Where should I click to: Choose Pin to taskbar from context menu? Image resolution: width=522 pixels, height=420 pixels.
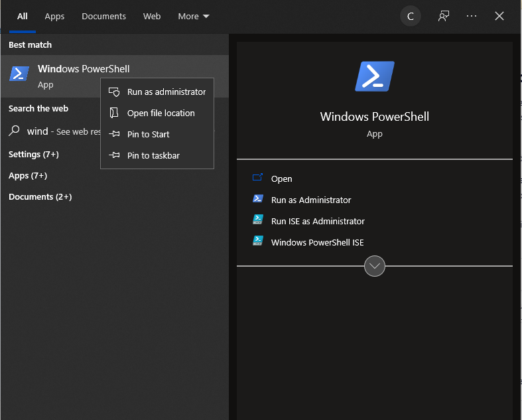coord(157,155)
